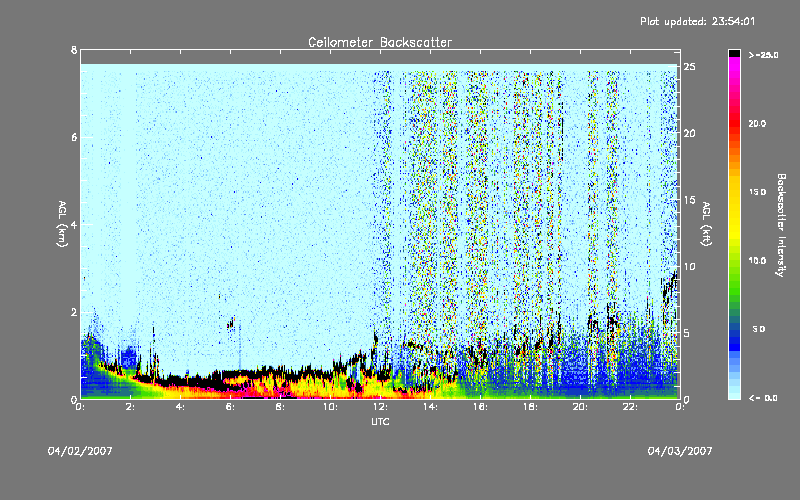
Task: Click the right kft axis tick label 20
Action: click(690, 133)
